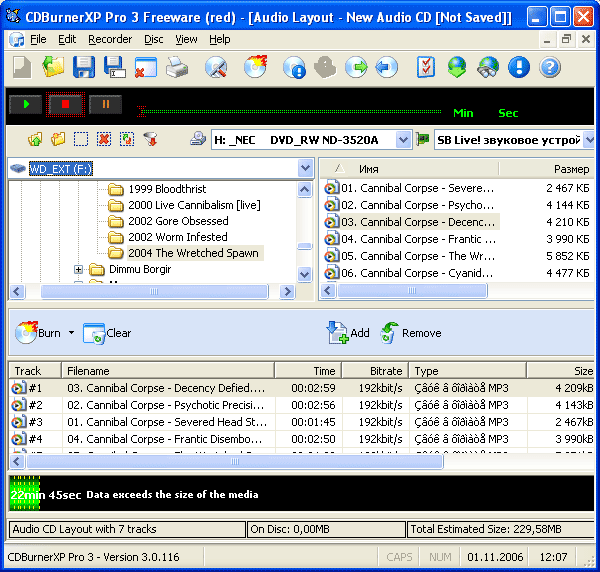
Task: Click the blue exclamation mark icon
Action: click(519, 67)
